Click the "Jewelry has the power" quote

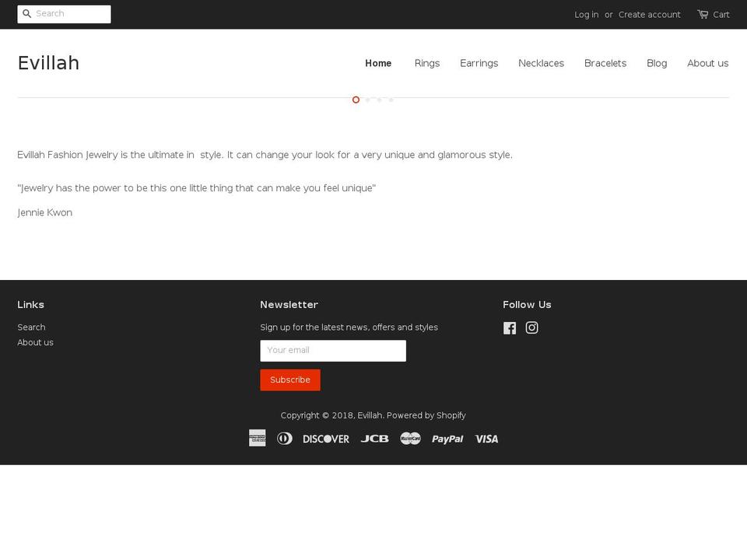pos(196,188)
